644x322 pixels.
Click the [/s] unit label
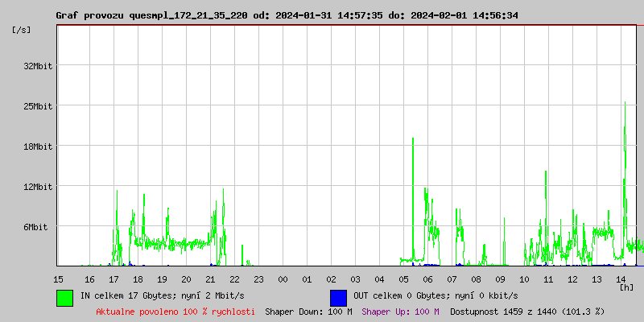pos(22,30)
